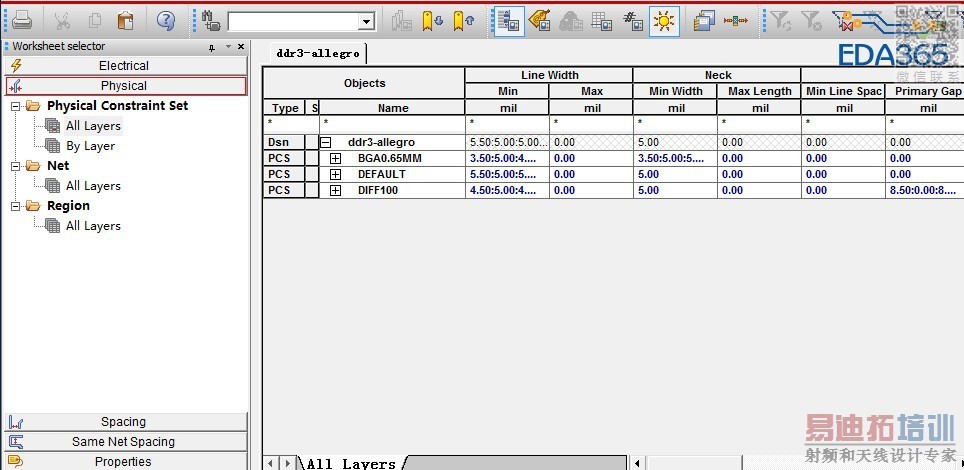Select the DIFF100 name cell

coord(392,190)
